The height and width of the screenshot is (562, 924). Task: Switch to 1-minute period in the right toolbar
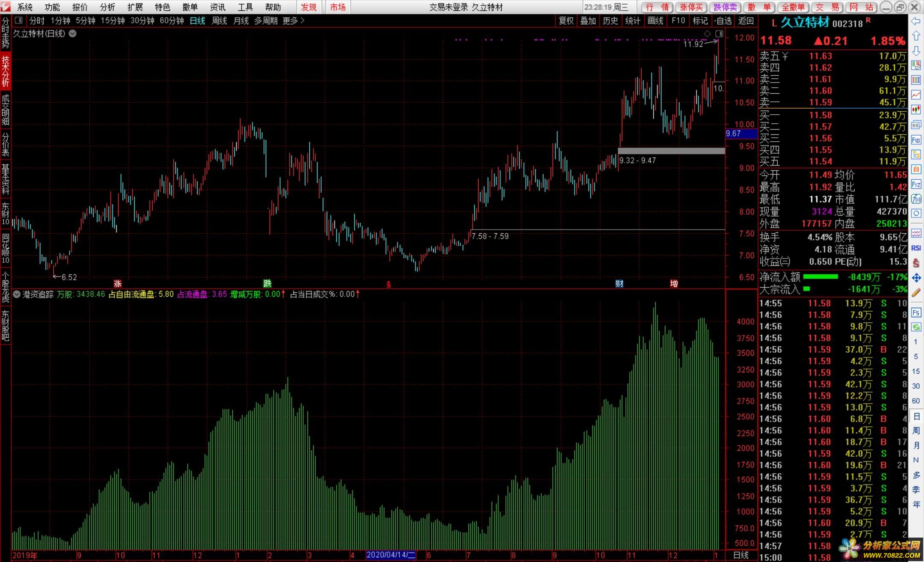point(916,342)
